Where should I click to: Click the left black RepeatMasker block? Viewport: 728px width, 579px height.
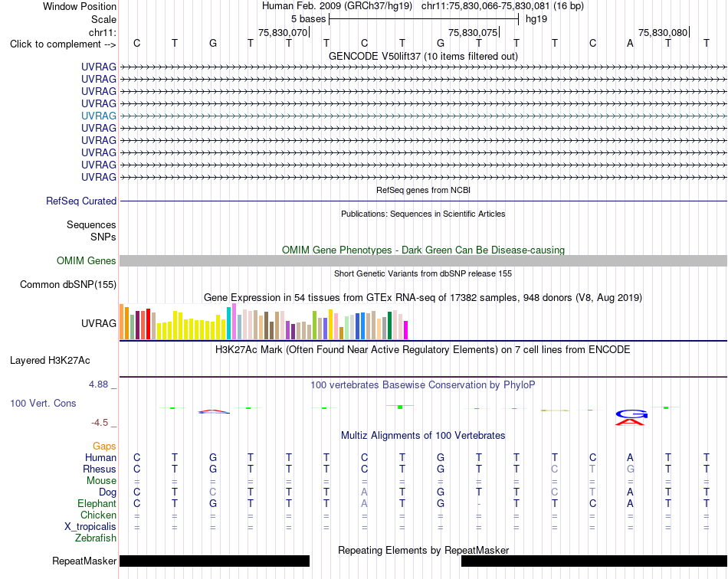215,561
